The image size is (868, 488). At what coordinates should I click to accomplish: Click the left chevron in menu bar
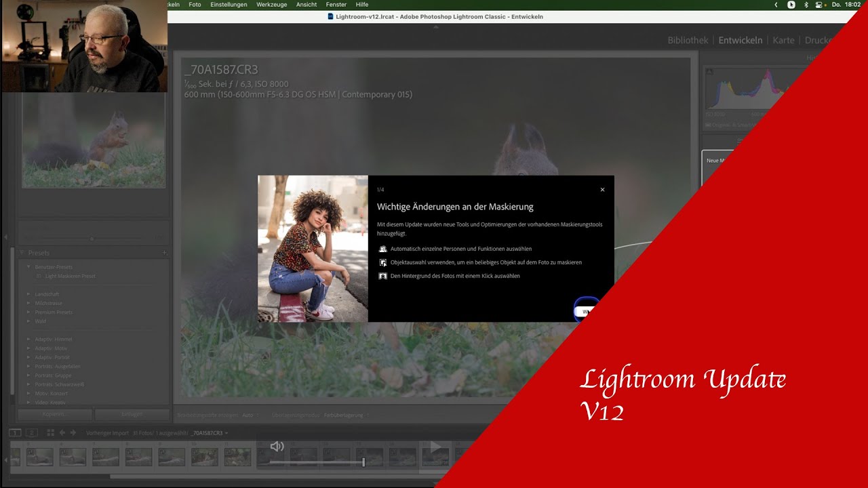[776, 4]
